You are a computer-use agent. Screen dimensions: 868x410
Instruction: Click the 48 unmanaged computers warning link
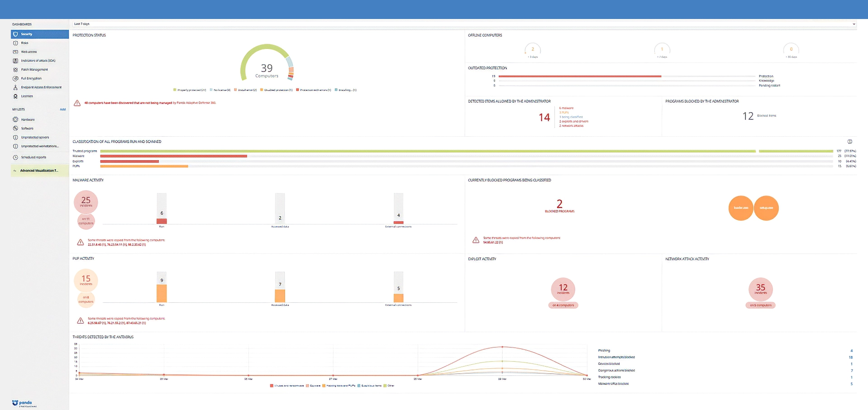point(150,103)
